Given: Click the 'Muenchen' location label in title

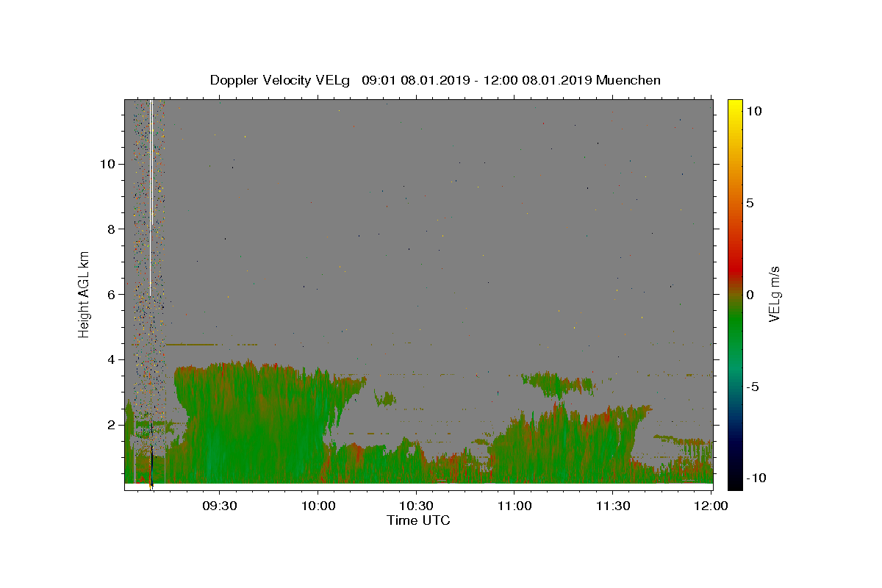Looking at the screenshot, I should (x=628, y=80).
